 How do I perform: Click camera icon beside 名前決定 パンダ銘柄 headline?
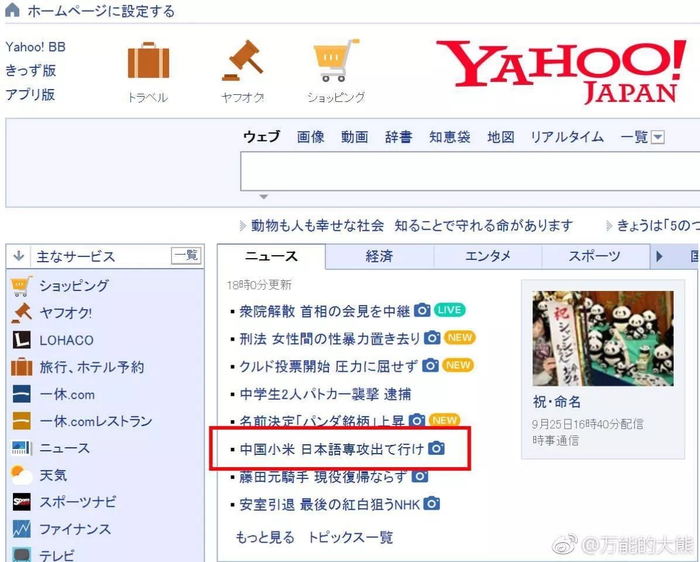417,420
